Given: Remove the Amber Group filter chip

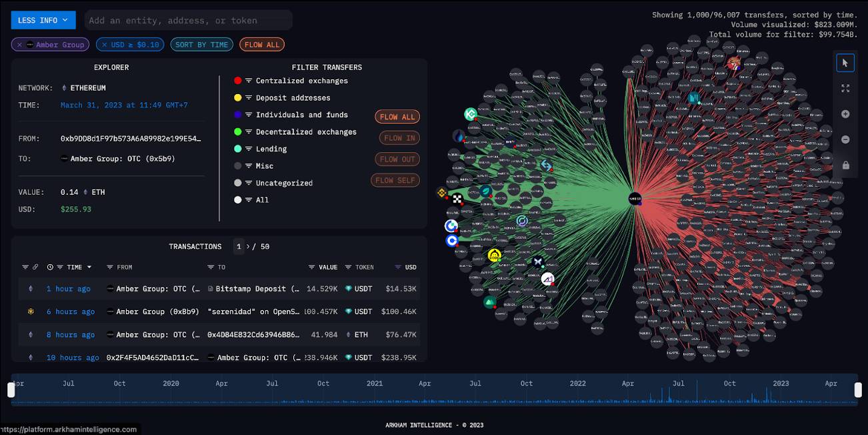Looking at the screenshot, I should tap(19, 45).
